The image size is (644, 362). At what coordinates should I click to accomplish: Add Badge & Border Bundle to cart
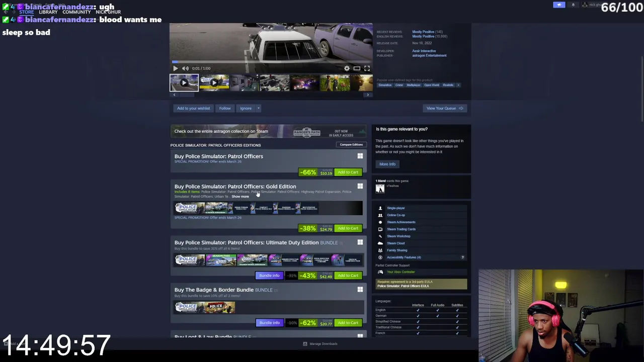pyautogui.click(x=348, y=323)
